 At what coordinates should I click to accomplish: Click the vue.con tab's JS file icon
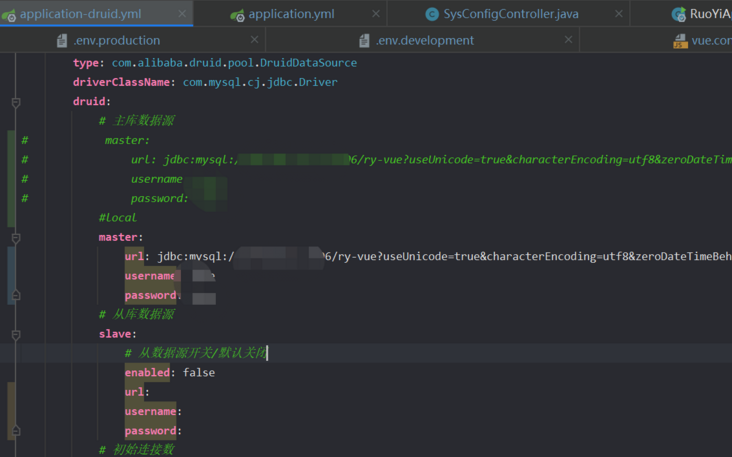[x=680, y=41]
